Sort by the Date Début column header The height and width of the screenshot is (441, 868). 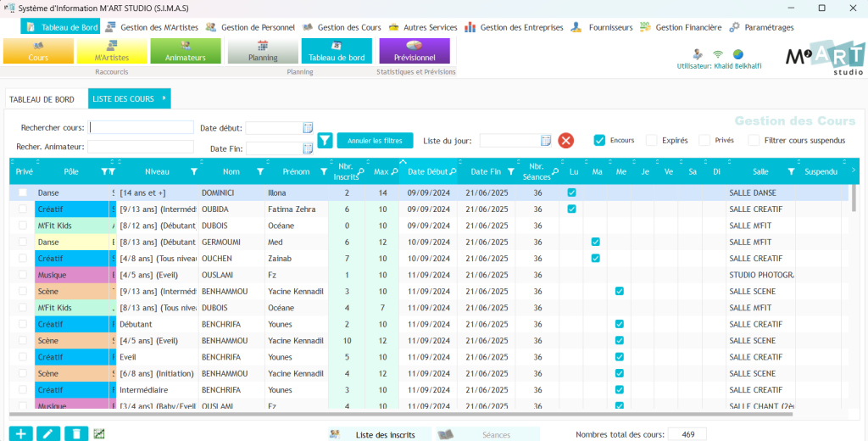click(427, 172)
